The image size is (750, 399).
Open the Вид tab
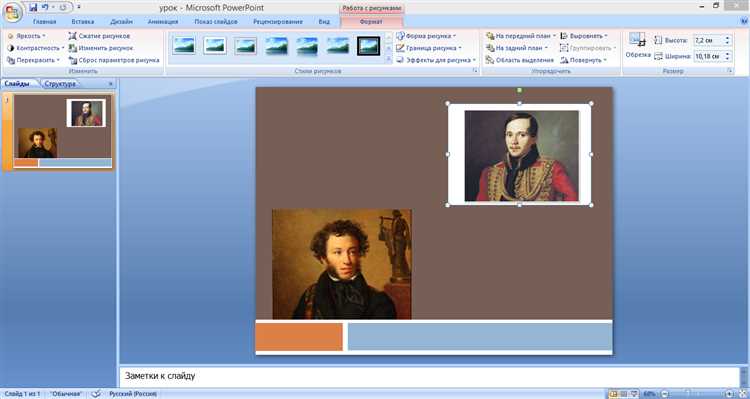point(324,22)
